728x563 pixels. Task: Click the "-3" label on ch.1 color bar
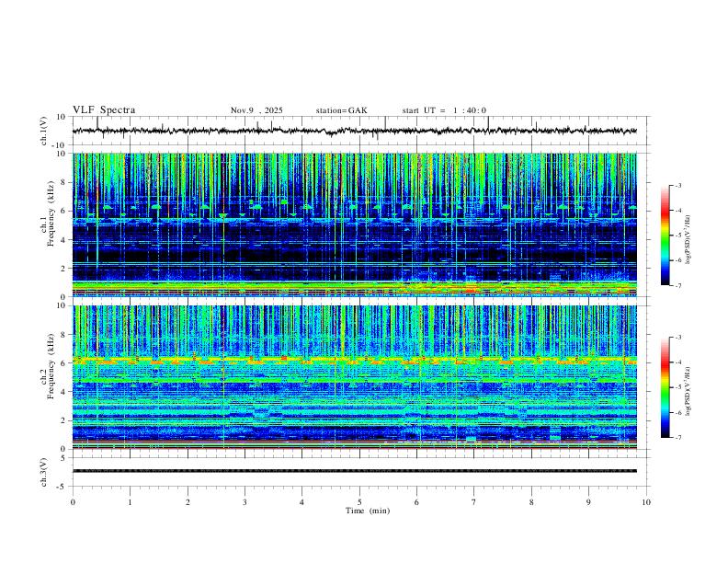pyautogui.click(x=678, y=185)
